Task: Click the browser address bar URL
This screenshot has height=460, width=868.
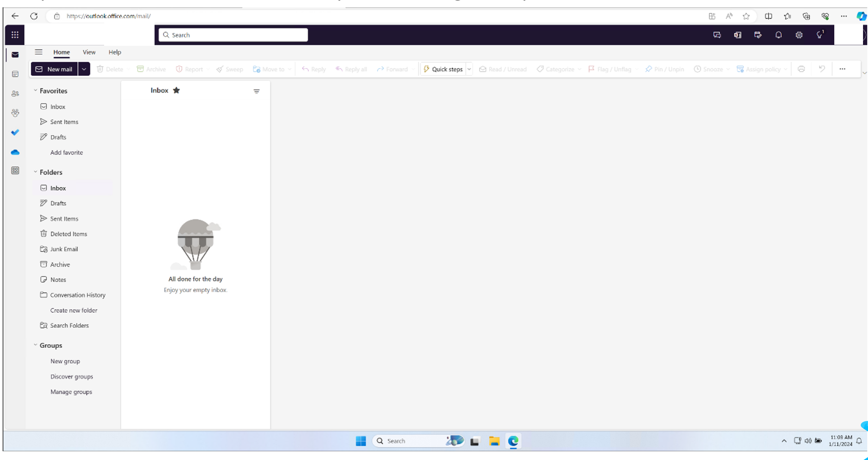Action: coord(108,16)
